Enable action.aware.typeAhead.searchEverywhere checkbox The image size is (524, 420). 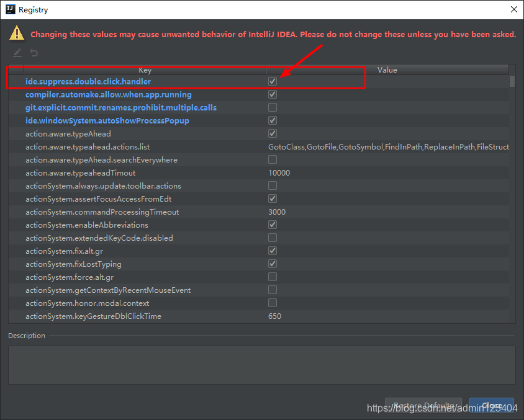point(273,159)
